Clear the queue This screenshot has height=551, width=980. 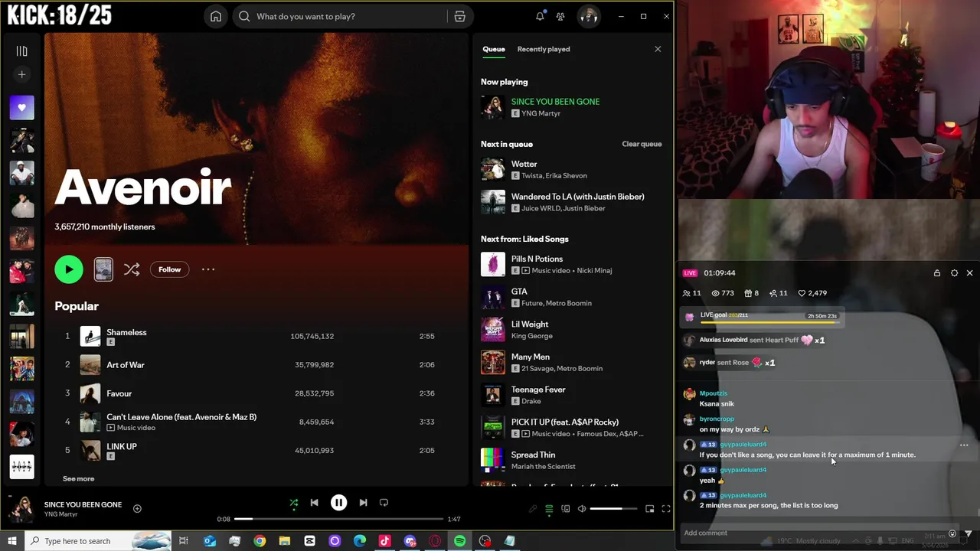642,144
